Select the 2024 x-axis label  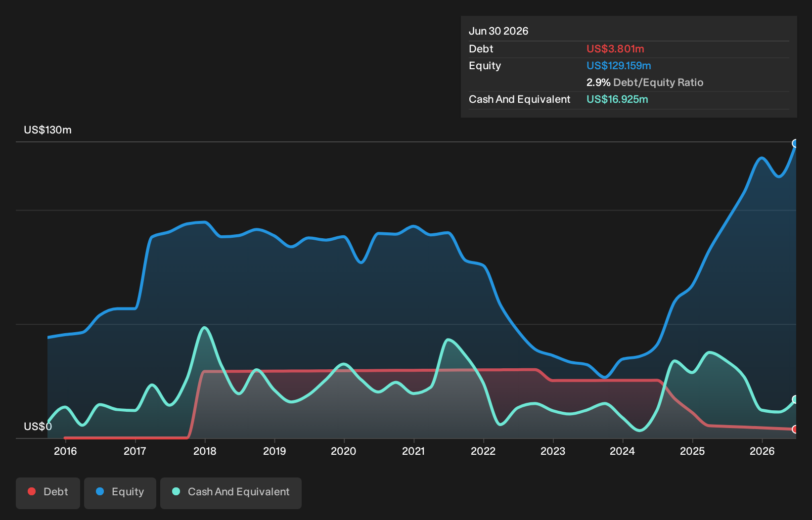tap(623, 451)
